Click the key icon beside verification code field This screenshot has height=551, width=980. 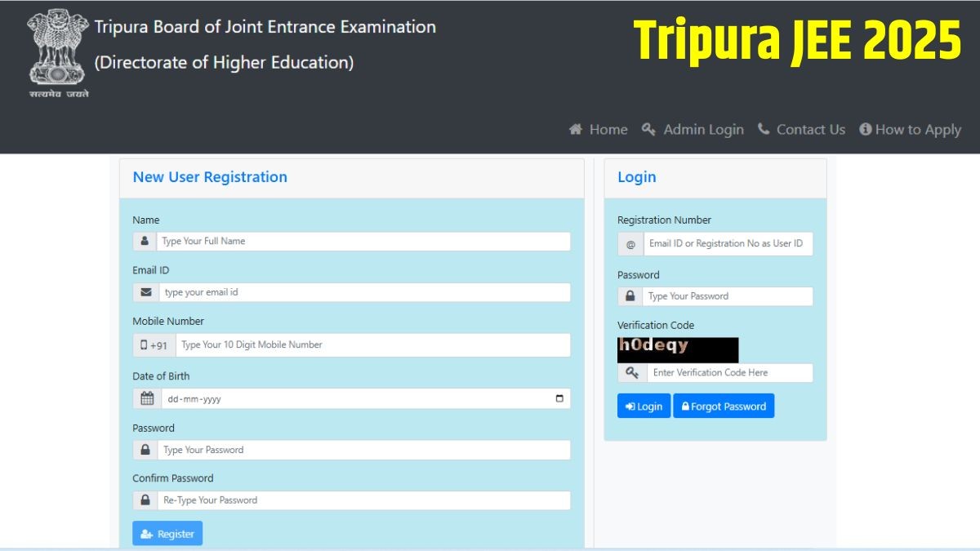tap(632, 373)
